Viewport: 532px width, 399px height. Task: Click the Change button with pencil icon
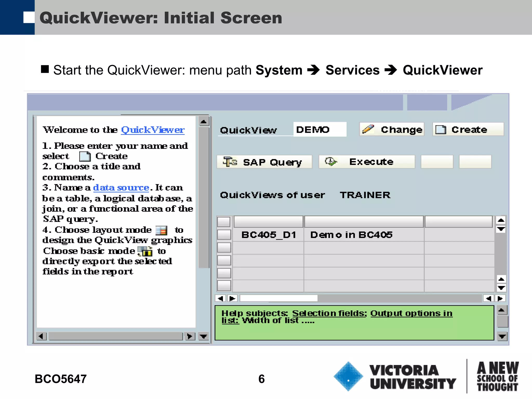pyautogui.click(x=392, y=129)
